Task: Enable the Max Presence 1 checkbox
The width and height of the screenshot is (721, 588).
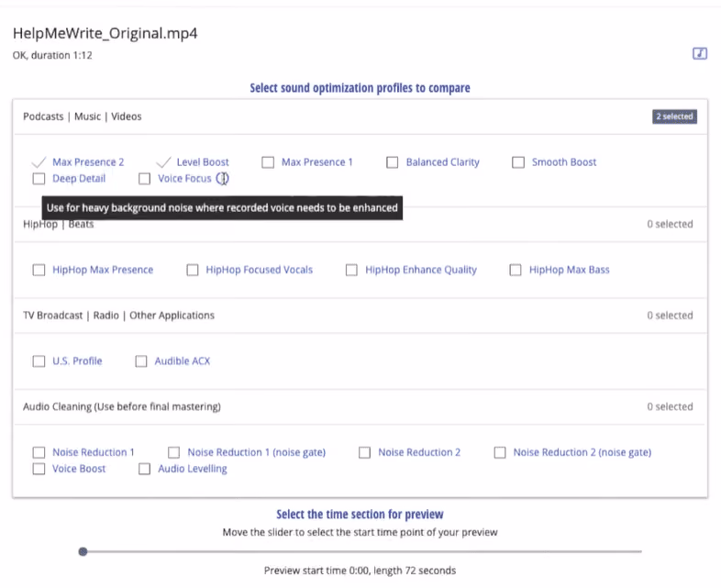Action: pos(268,162)
